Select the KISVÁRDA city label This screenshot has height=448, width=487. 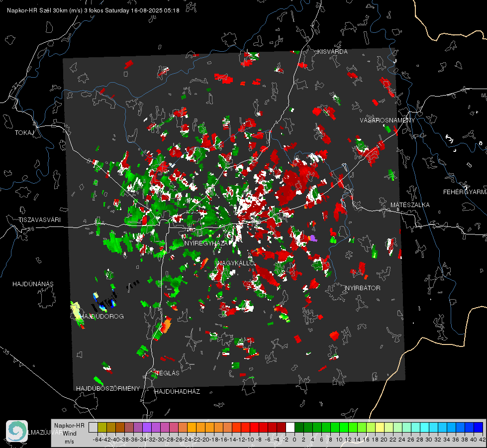(x=332, y=52)
